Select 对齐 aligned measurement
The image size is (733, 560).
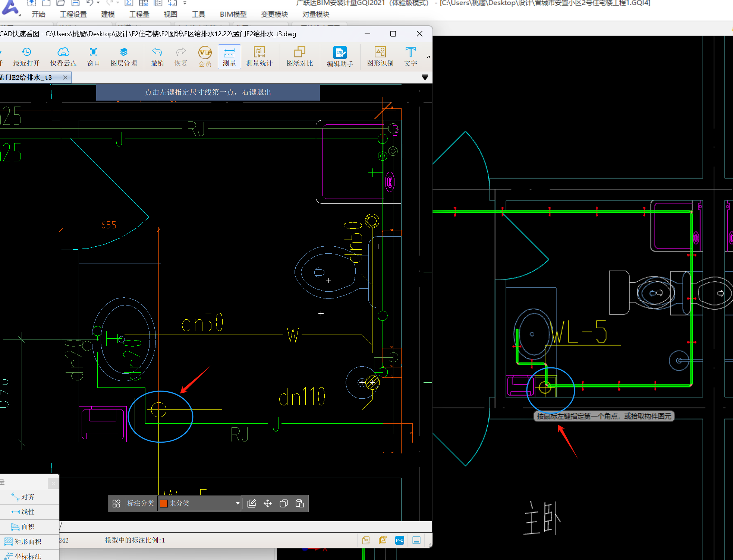(29, 497)
